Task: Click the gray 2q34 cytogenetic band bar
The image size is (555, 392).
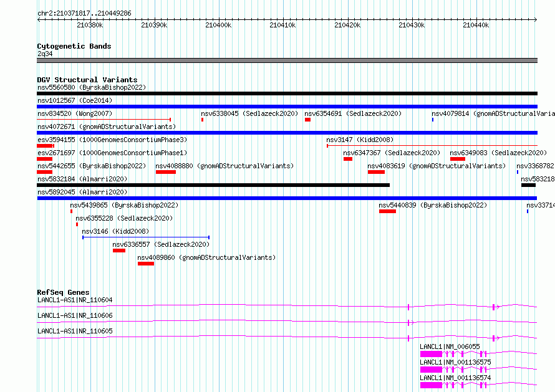Action: (287, 60)
